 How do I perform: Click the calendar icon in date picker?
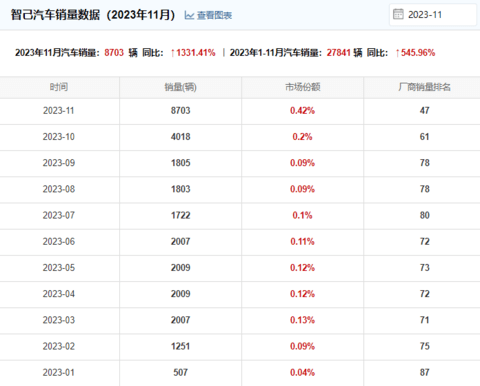(x=398, y=14)
